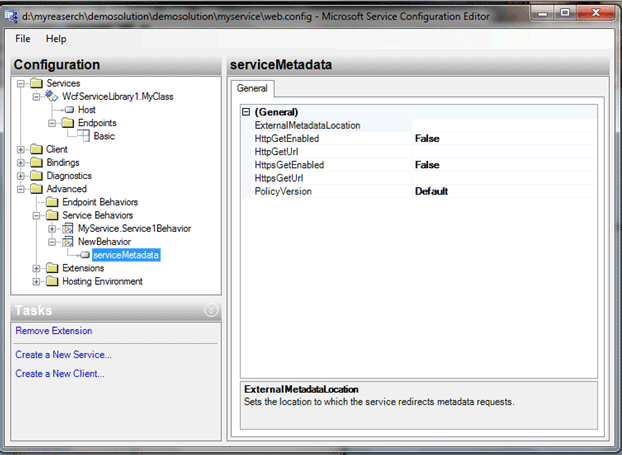The image size is (622, 455).
Task: Click Create a New Service link
Action: click(x=63, y=355)
